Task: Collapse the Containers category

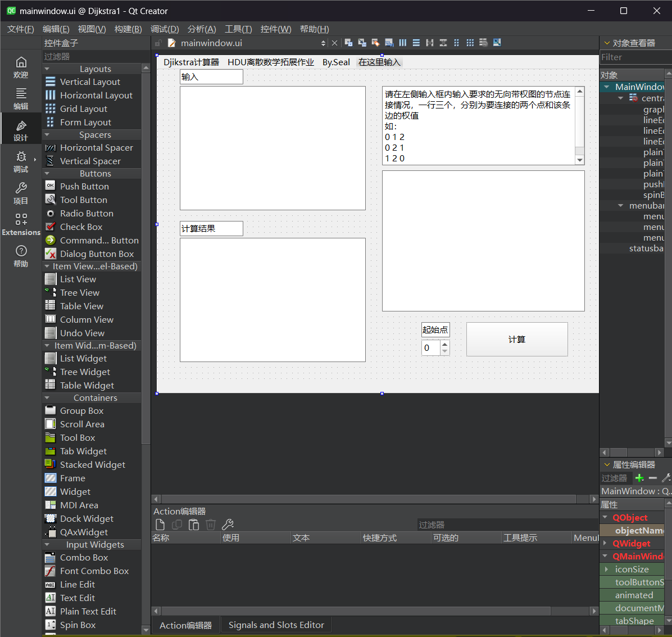Action: tap(47, 397)
